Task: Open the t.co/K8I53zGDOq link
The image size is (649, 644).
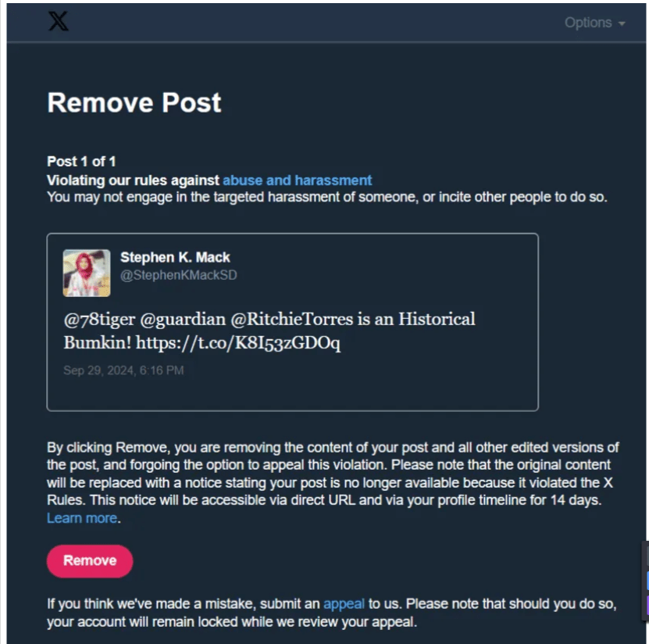Action: 238,343
